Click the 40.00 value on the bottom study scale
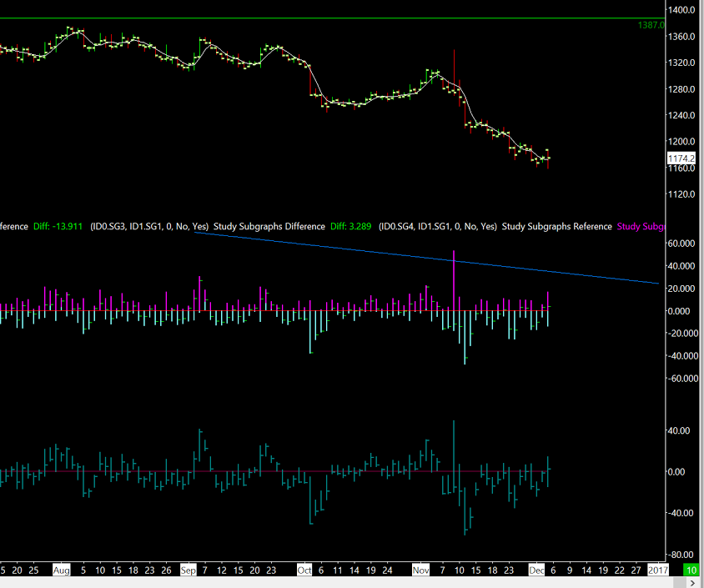Image resolution: width=704 pixels, height=588 pixels. click(679, 430)
